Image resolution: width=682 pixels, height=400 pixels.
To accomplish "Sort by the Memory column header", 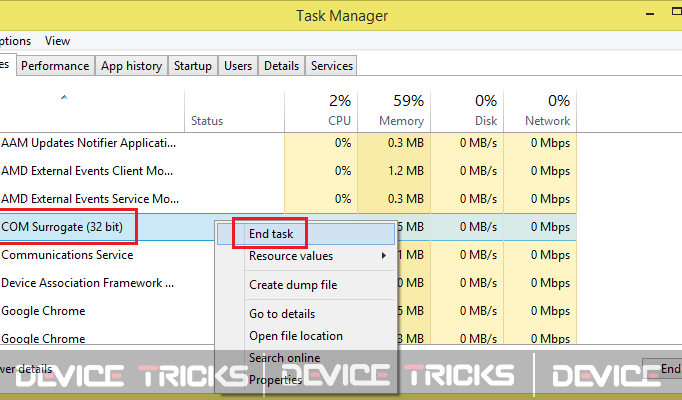I will [x=394, y=111].
